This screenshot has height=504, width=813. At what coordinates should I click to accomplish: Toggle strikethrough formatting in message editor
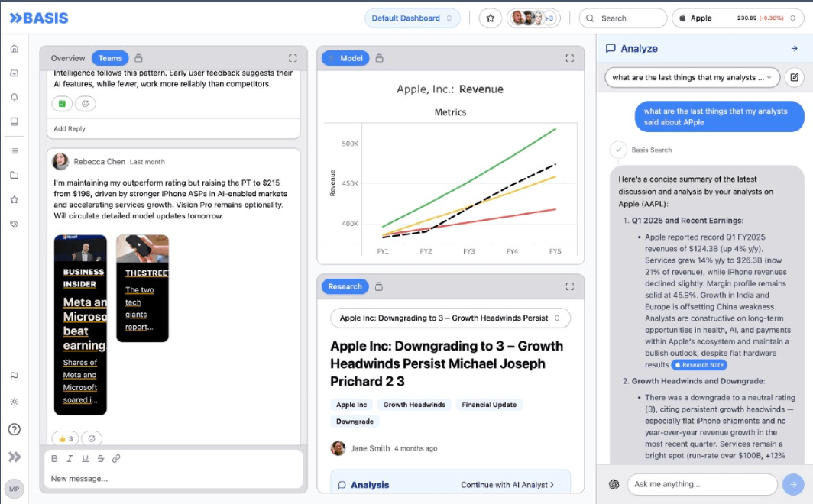point(101,458)
